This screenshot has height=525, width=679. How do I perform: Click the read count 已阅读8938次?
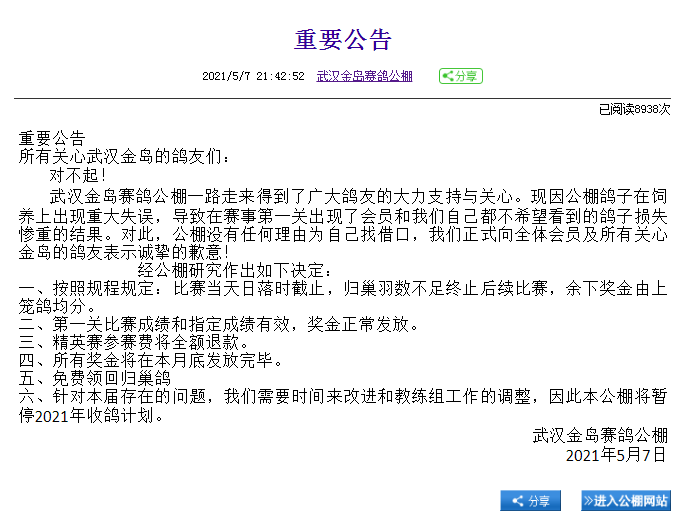tap(634, 109)
